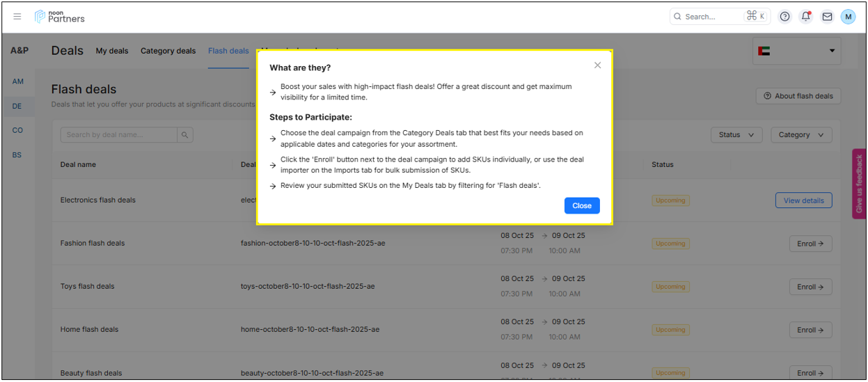This screenshot has width=868, height=382.
Task: Click the search magnifier next to deal name field
Action: (x=184, y=135)
